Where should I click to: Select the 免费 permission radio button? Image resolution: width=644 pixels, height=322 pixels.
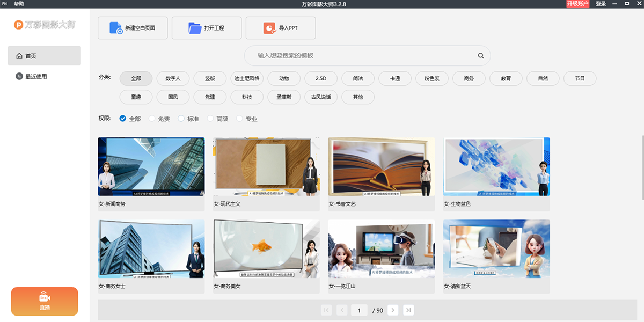pos(152,118)
